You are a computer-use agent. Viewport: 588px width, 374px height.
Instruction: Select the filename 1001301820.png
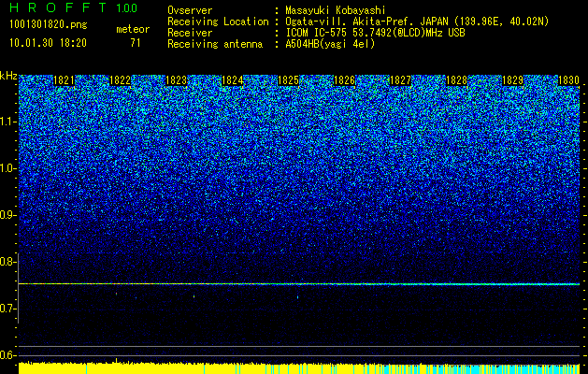click(x=49, y=25)
